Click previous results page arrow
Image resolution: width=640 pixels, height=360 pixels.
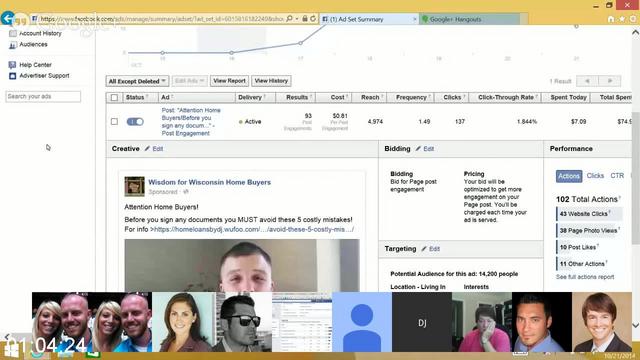click(x=587, y=81)
